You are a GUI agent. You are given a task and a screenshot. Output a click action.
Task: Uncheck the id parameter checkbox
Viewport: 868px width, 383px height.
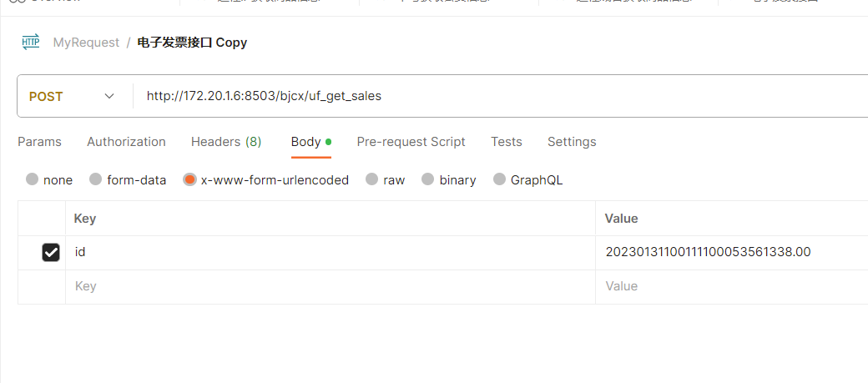[51, 252]
